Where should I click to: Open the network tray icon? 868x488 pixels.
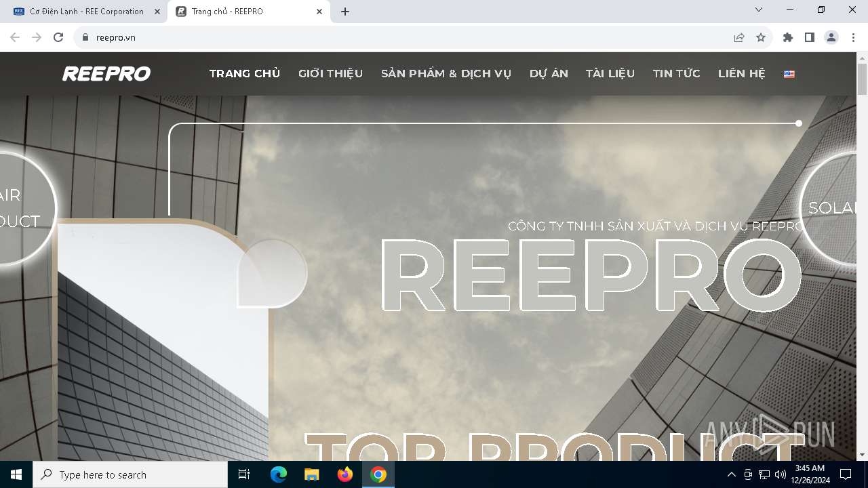tap(764, 474)
